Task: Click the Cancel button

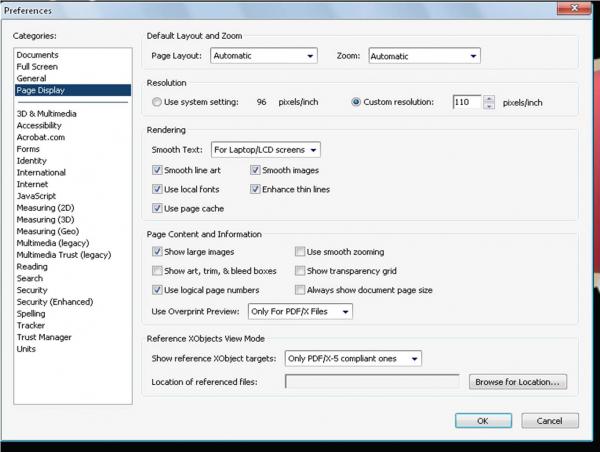Action: pyautogui.click(x=549, y=421)
